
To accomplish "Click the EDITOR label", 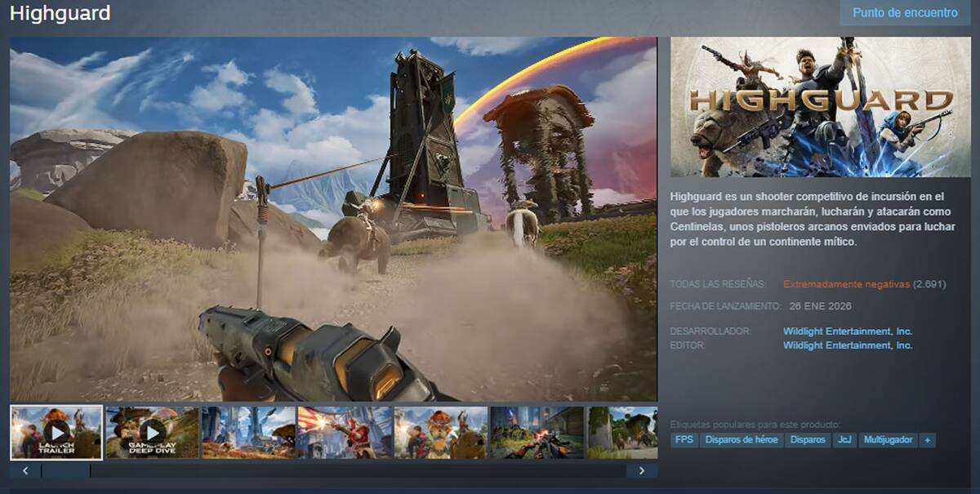I will (688, 345).
